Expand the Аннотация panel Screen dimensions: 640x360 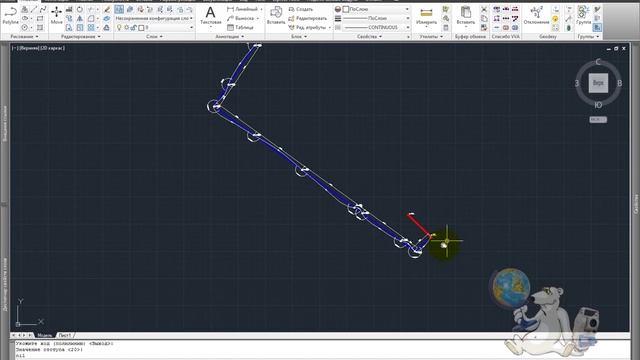point(229,37)
